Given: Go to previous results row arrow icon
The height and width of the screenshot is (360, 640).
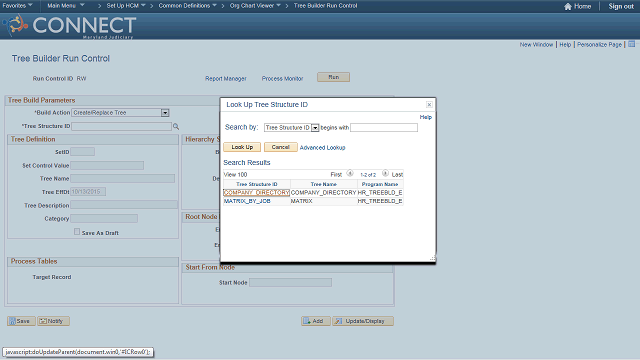Looking at the screenshot, I should click(350, 173).
